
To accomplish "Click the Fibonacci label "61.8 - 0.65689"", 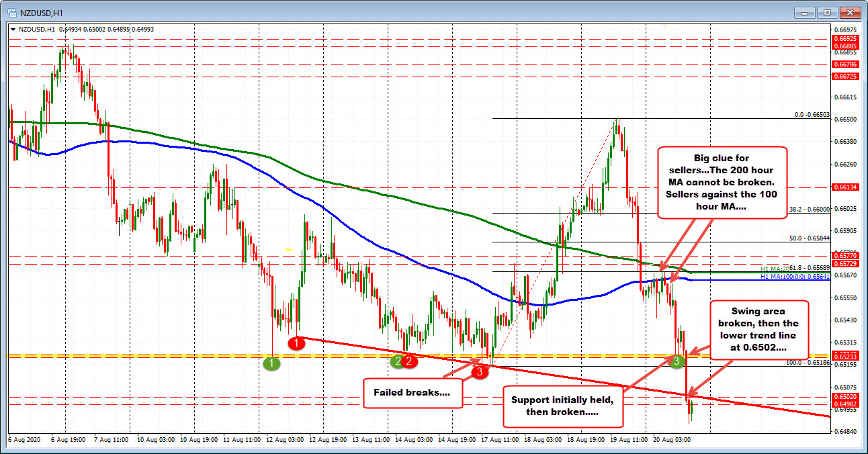I will click(x=810, y=267).
